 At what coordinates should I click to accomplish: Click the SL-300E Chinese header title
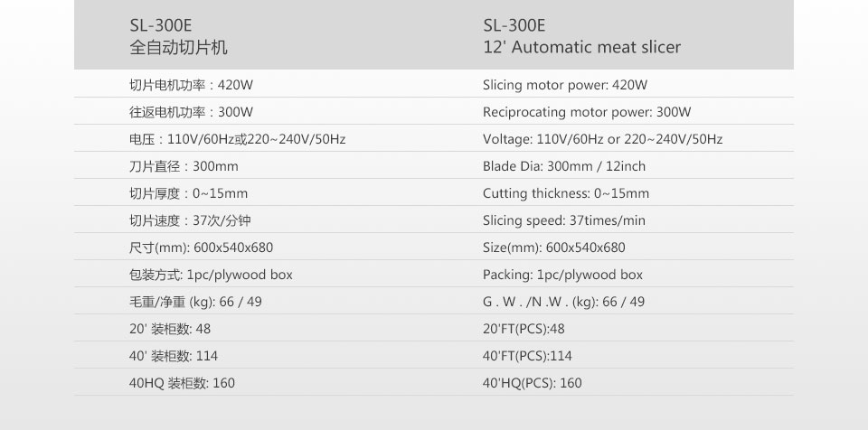pos(178,36)
